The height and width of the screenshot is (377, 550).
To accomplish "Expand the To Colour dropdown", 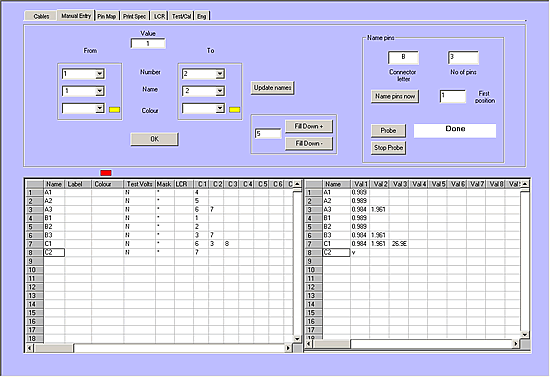I will coord(220,108).
